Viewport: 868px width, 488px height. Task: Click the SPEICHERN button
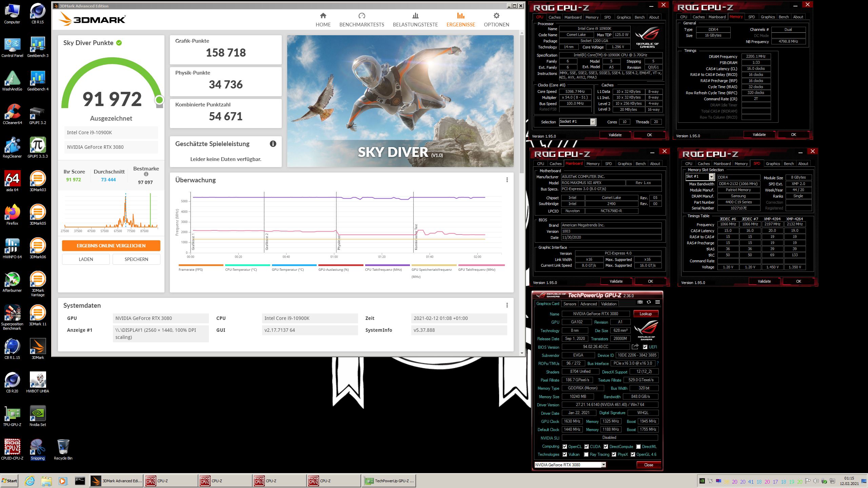pyautogui.click(x=136, y=259)
